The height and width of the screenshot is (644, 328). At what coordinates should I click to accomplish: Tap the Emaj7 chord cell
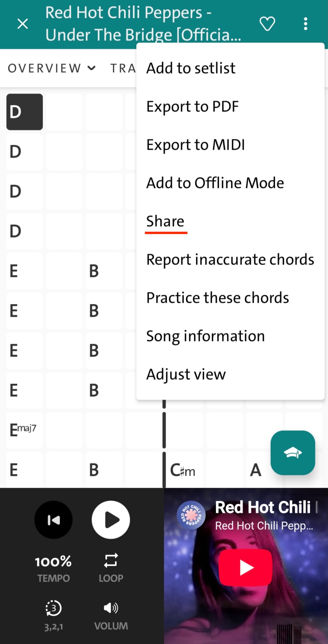coord(25,430)
